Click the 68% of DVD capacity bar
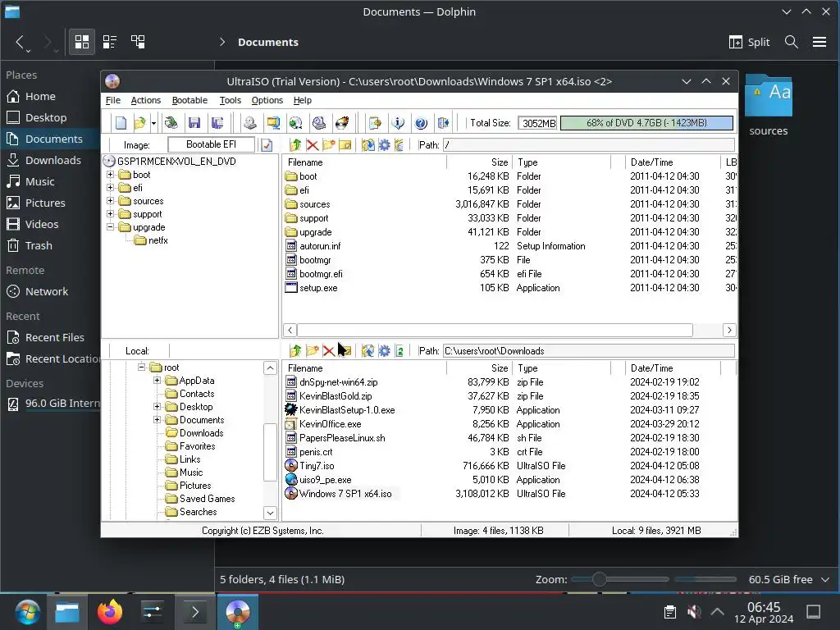The image size is (840, 630). pyautogui.click(x=646, y=123)
